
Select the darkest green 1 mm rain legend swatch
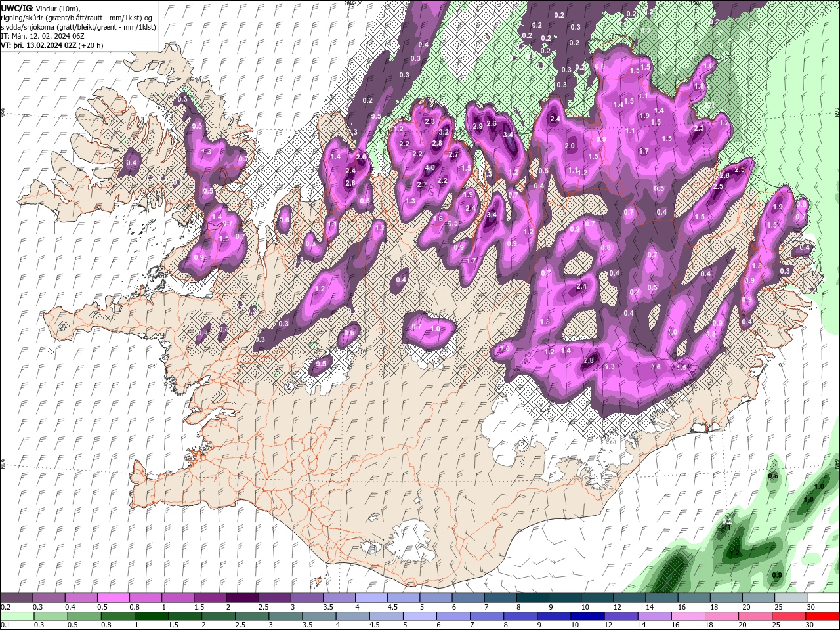point(151,616)
